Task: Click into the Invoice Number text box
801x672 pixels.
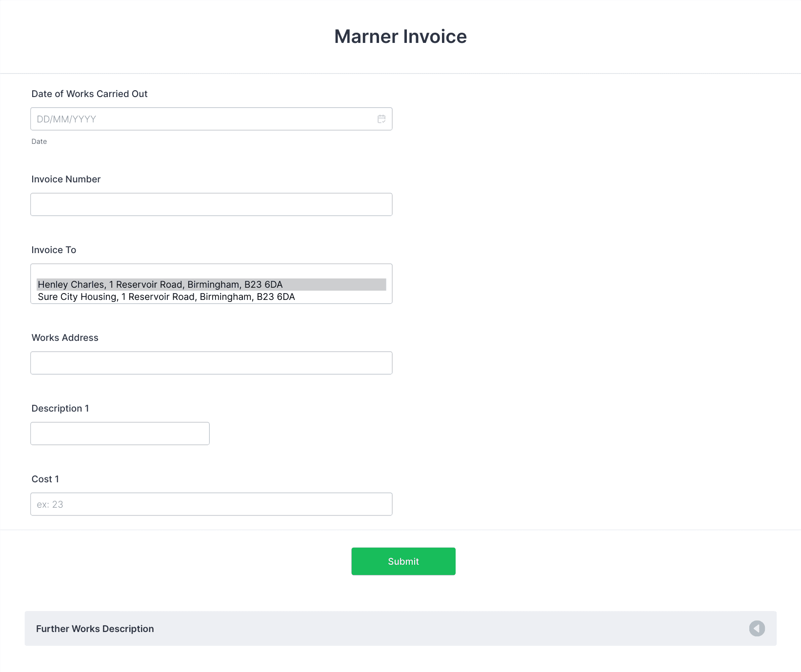Action: 211,204
